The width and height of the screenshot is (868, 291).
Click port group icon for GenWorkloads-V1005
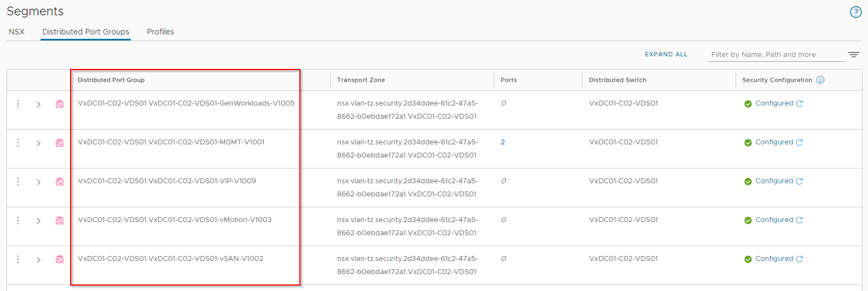tap(60, 104)
